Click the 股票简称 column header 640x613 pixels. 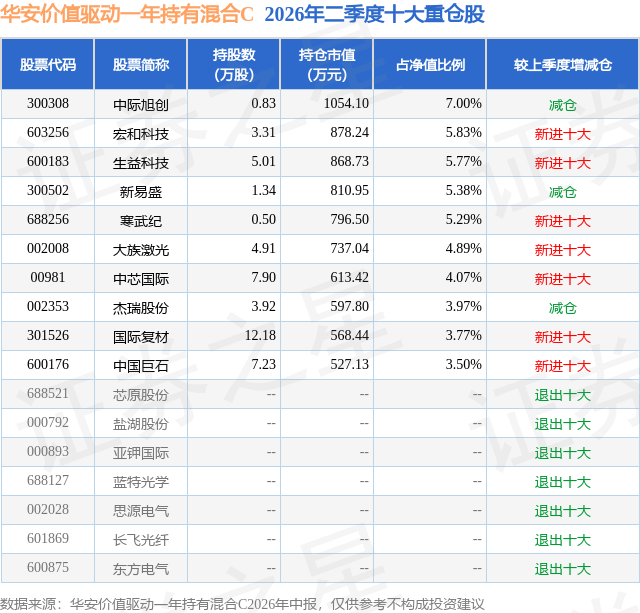[x=141, y=64]
